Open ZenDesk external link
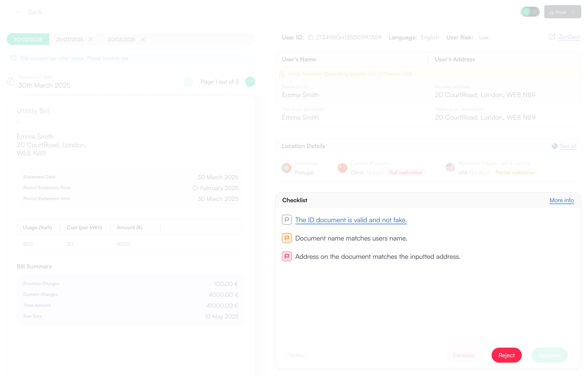The width and height of the screenshot is (588, 376). click(570, 37)
